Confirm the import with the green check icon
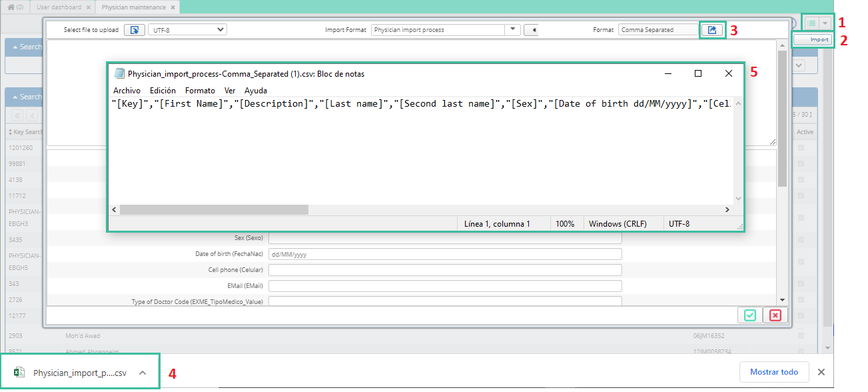 [750, 315]
